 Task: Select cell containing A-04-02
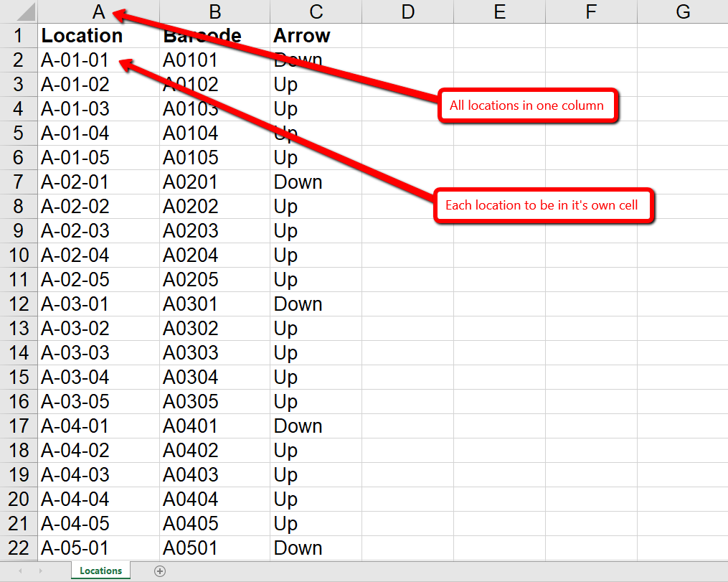[98, 451]
